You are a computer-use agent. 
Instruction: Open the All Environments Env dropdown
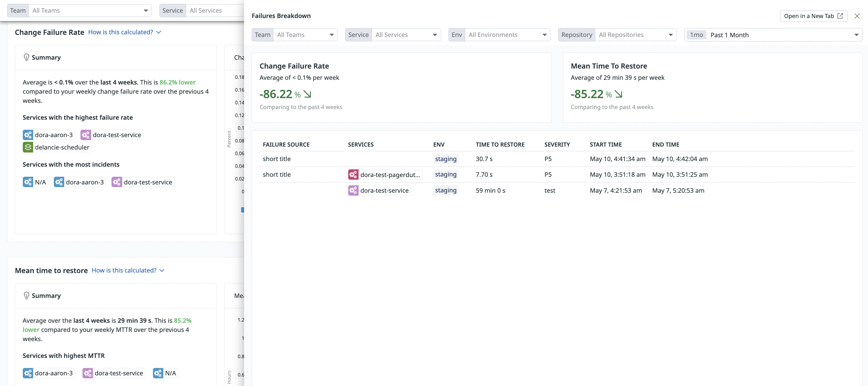click(x=507, y=35)
